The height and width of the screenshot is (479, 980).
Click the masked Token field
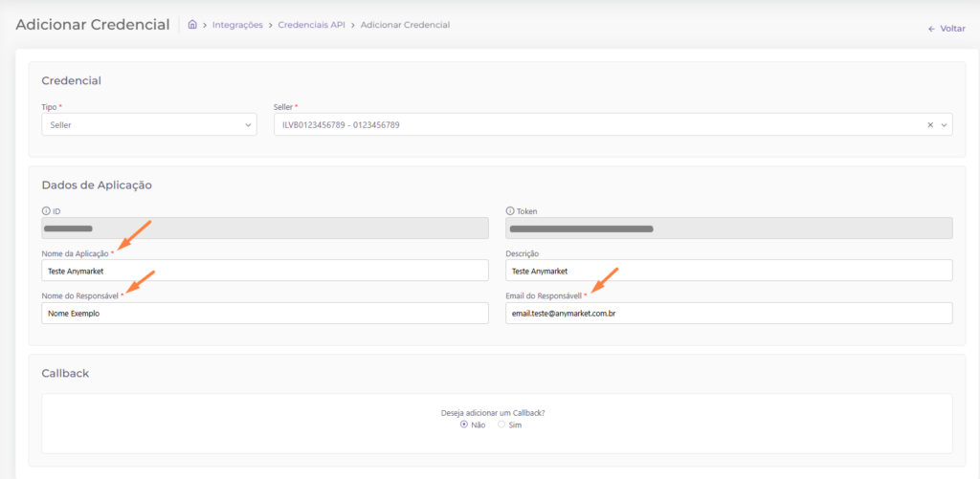pos(728,229)
